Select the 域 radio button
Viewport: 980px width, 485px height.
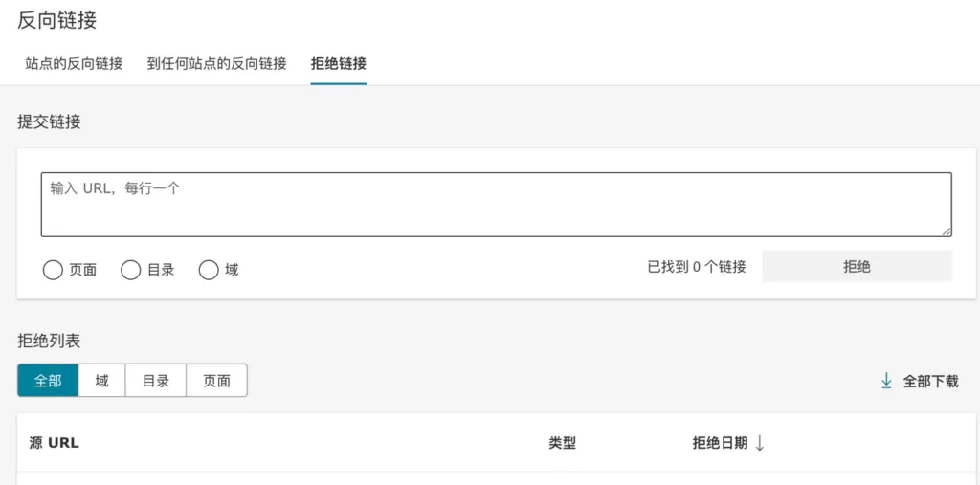pos(208,270)
